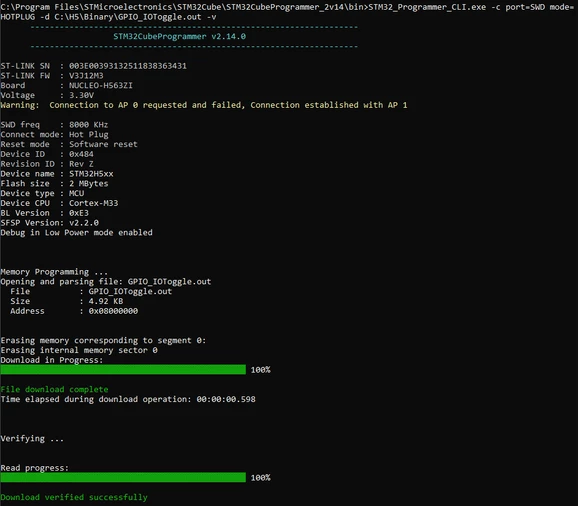This screenshot has width=578, height=506.
Task: Click the Voltage 3.30V line
Action: coord(47,95)
